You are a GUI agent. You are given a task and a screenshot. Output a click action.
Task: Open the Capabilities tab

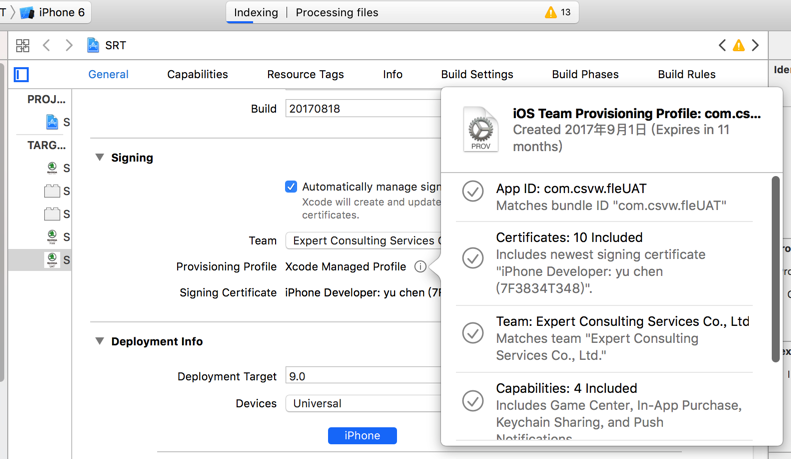pyautogui.click(x=197, y=75)
